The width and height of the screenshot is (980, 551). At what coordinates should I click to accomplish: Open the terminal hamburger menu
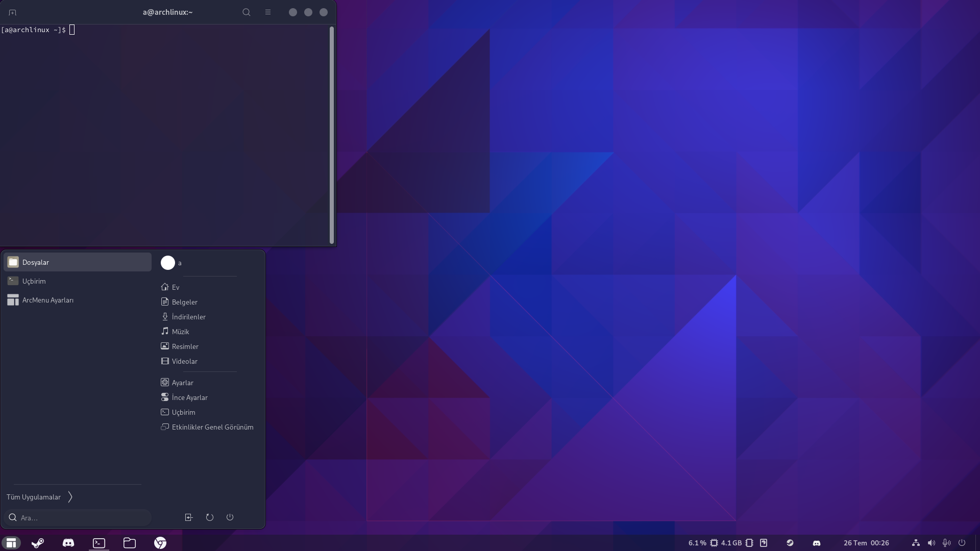click(x=268, y=12)
